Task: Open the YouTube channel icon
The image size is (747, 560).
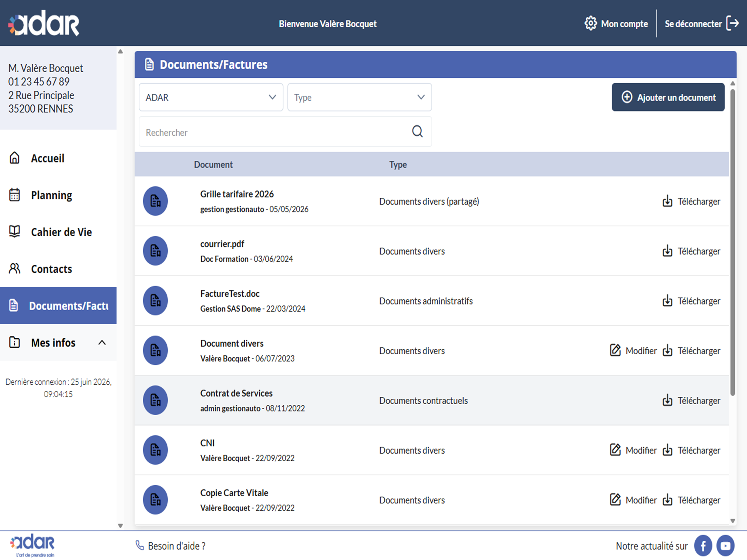Action: pos(725,546)
